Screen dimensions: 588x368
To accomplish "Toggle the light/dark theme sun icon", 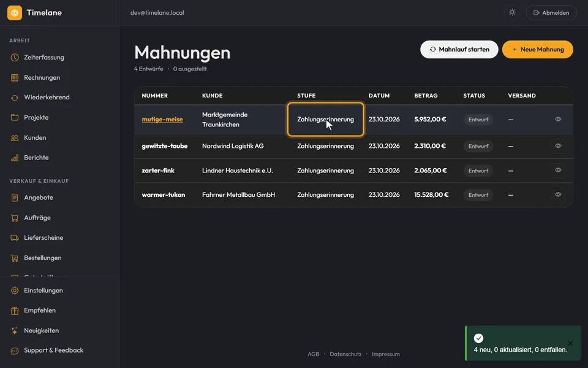I will (512, 12).
